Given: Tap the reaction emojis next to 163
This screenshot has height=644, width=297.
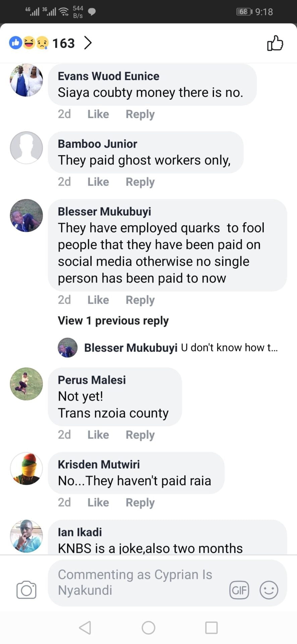Looking at the screenshot, I should [x=29, y=43].
